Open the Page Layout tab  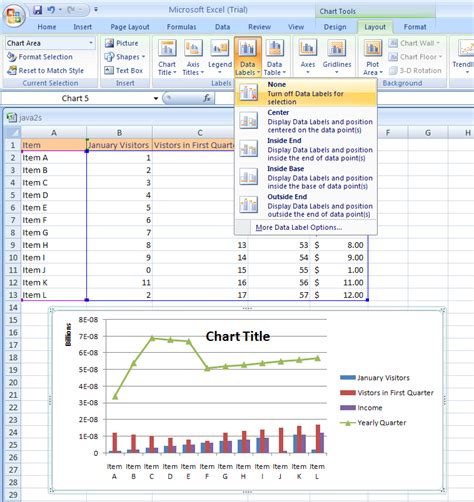[130, 27]
